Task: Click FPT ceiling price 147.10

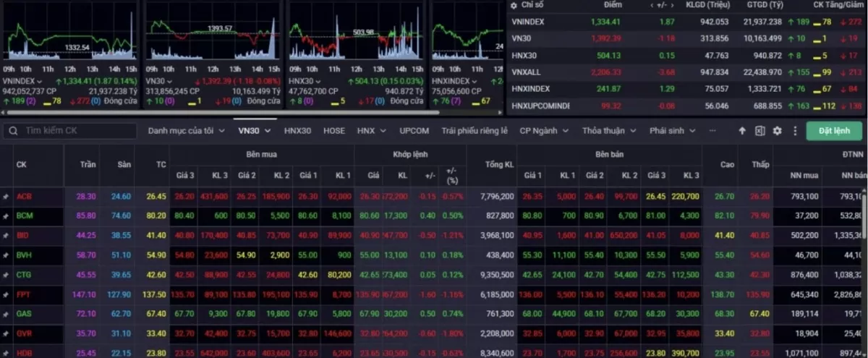Action: click(84, 295)
